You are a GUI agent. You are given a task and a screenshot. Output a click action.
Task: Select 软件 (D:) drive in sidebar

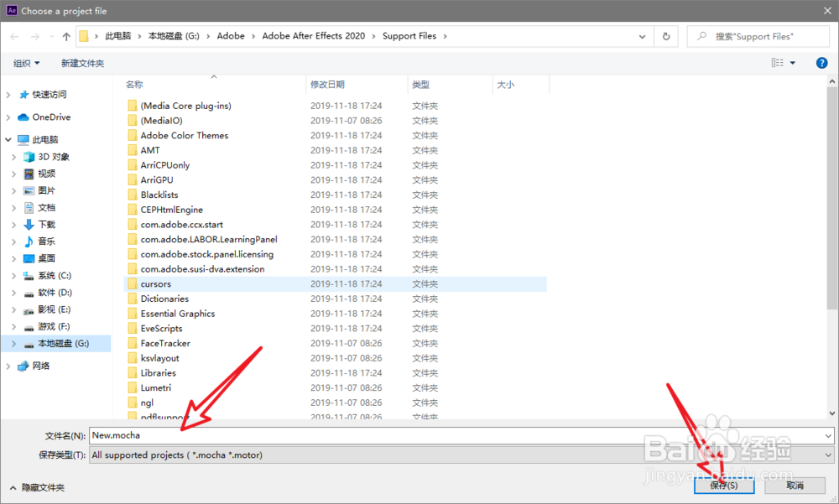(55, 293)
